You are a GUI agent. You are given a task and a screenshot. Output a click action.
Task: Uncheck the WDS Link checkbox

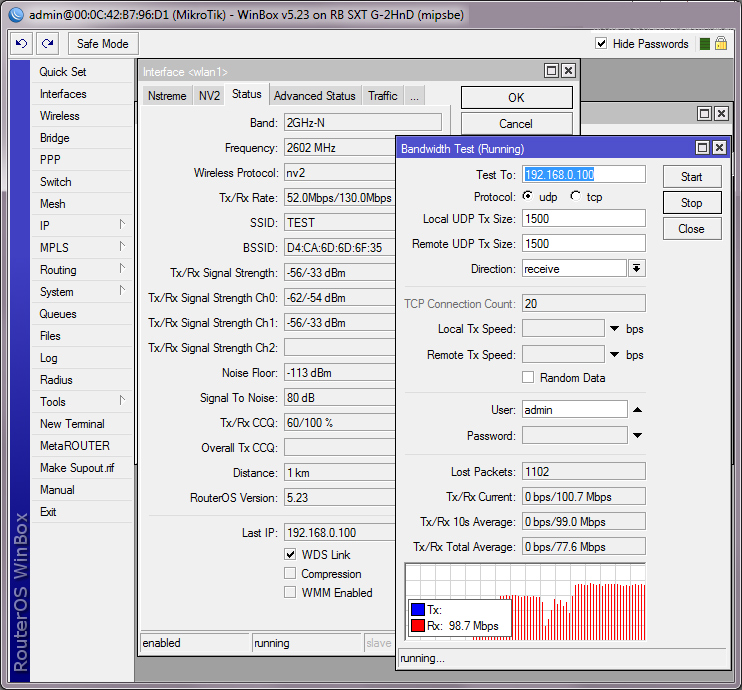click(x=290, y=554)
